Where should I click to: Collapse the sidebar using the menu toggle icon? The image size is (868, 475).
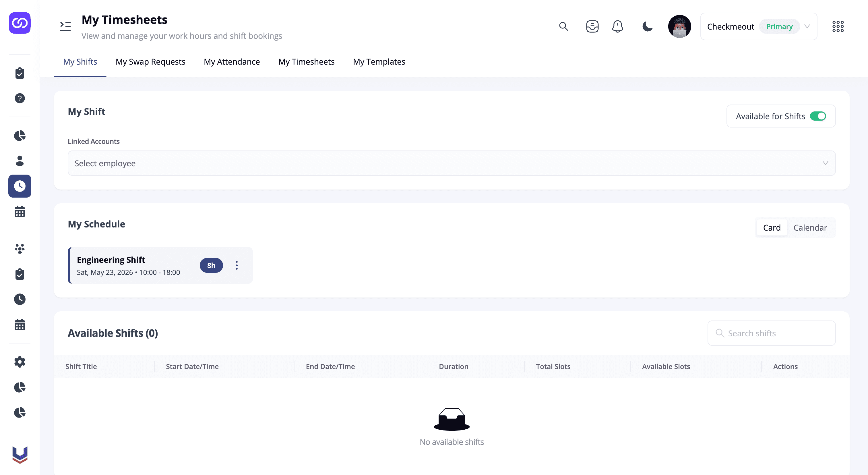[x=65, y=26]
